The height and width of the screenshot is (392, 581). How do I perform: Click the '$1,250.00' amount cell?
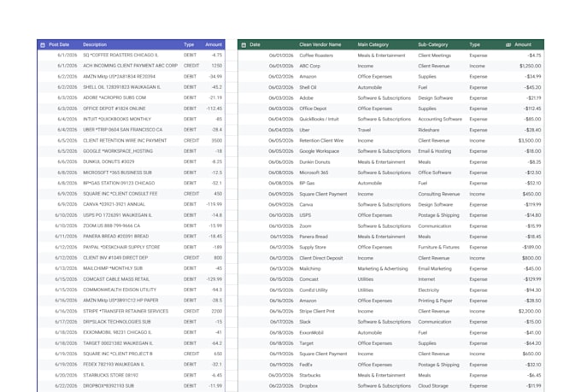530,66
